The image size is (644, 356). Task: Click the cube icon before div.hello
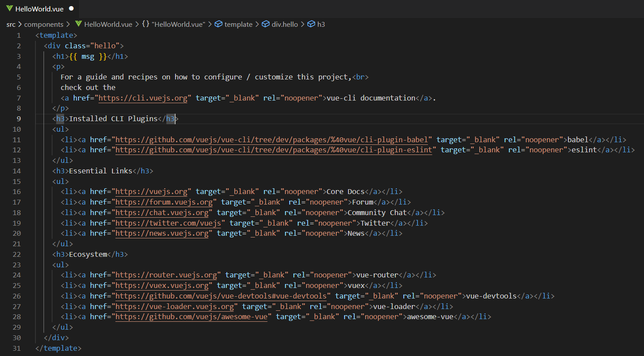[x=266, y=25]
